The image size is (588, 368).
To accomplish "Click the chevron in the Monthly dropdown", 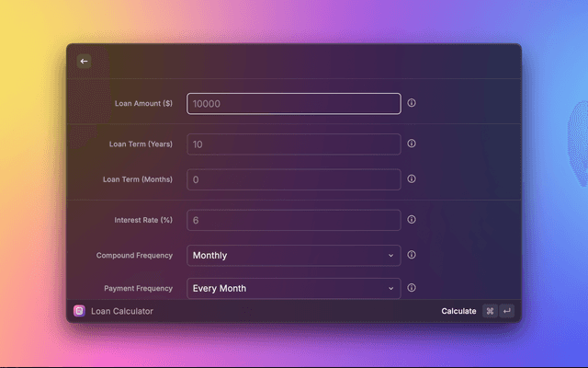I will (x=390, y=255).
